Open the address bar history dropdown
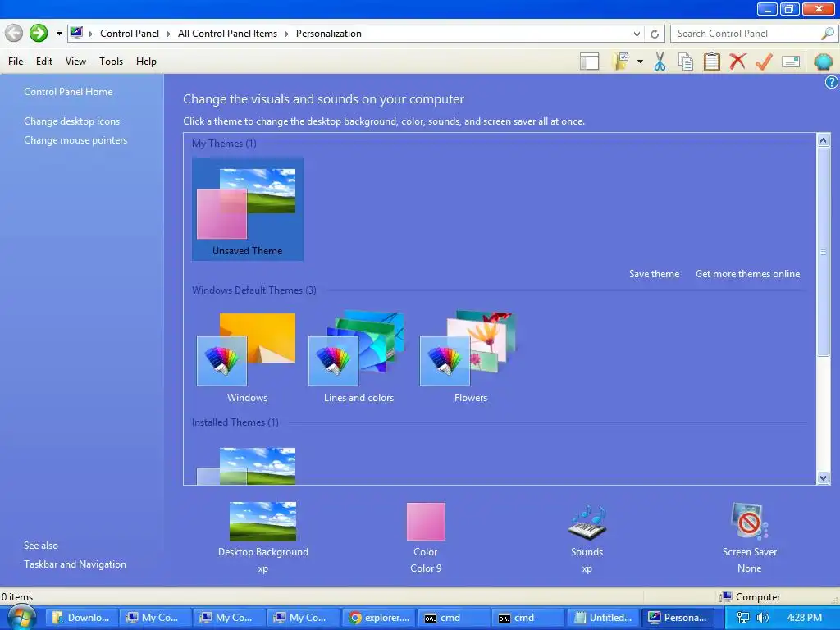Image resolution: width=840 pixels, height=630 pixels. [637, 34]
